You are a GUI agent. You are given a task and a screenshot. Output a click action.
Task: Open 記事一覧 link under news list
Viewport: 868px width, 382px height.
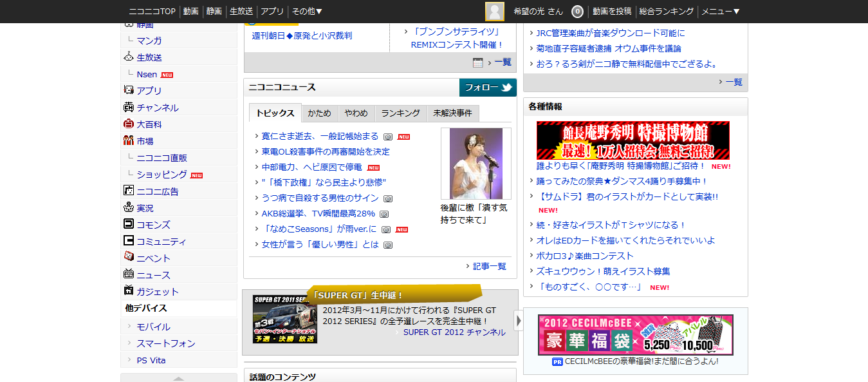[x=490, y=266]
